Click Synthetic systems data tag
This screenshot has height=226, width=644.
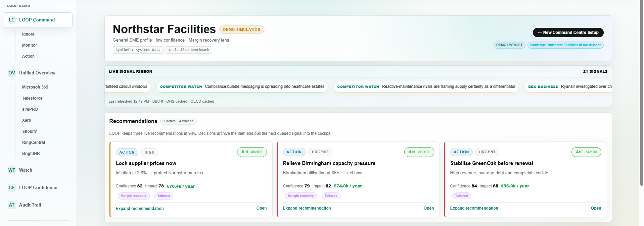coord(138,50)
